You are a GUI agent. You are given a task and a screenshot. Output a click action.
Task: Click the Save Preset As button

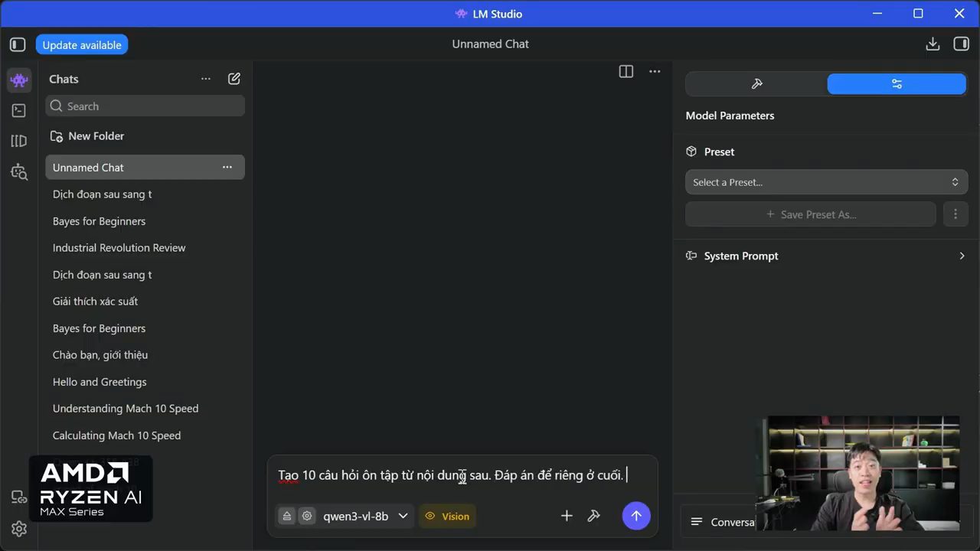(x=811, y=214)
